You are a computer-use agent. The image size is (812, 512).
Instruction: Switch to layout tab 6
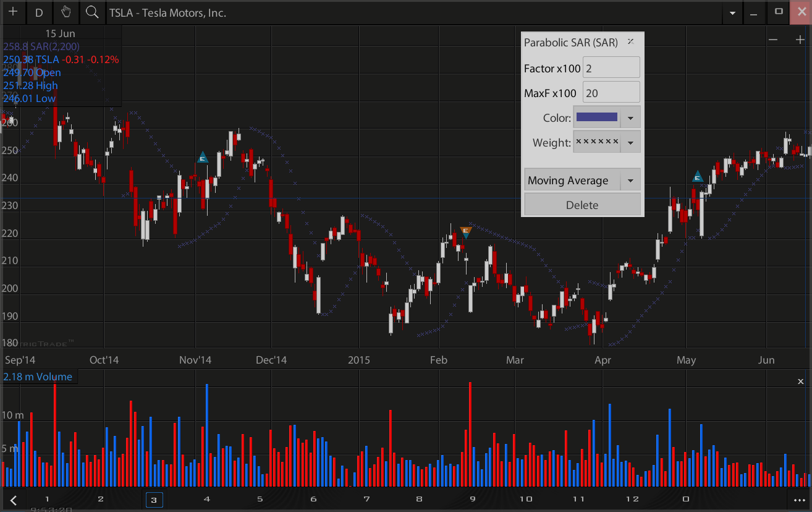(x=313, y=499)
